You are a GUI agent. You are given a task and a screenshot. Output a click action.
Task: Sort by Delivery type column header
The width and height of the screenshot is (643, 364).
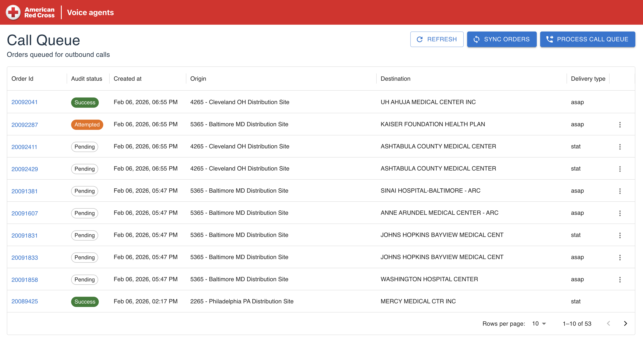coord(588,79)
